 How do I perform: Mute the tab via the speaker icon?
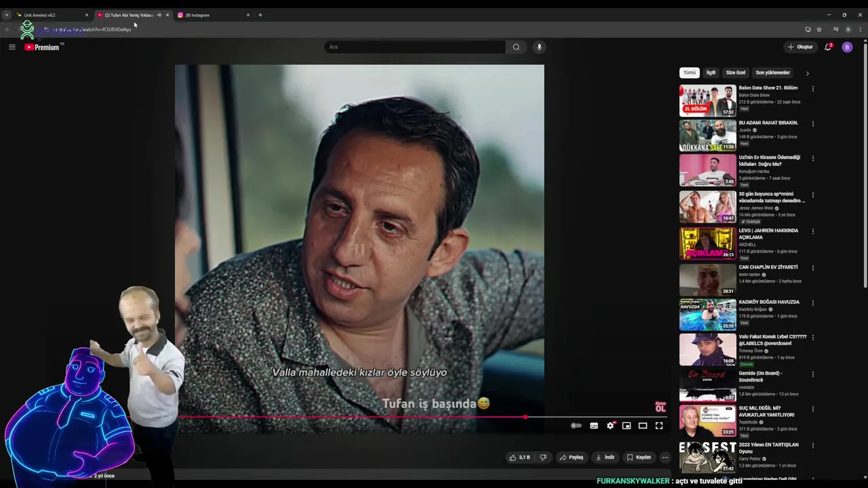point(159,15)
